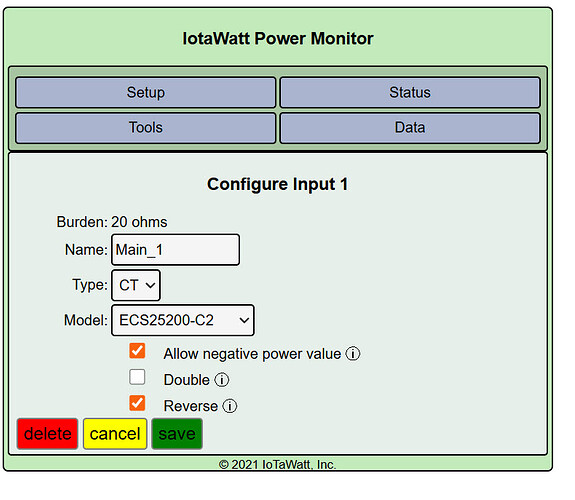Click the red delete button
Image resolution: width=575 pixels, height=500 pixels.
pos(47,434)
